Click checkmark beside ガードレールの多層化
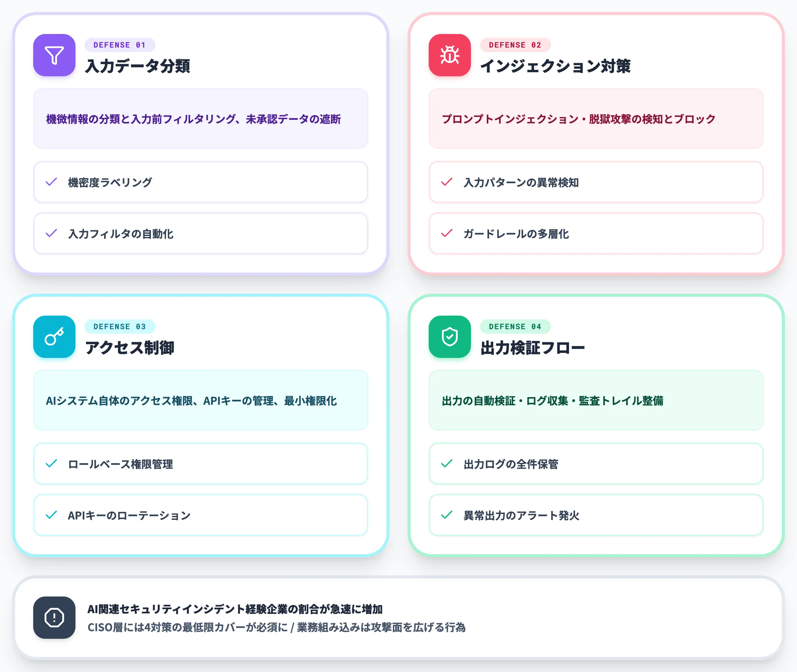This screenshot has height=672, width=797. pos(447,233)
